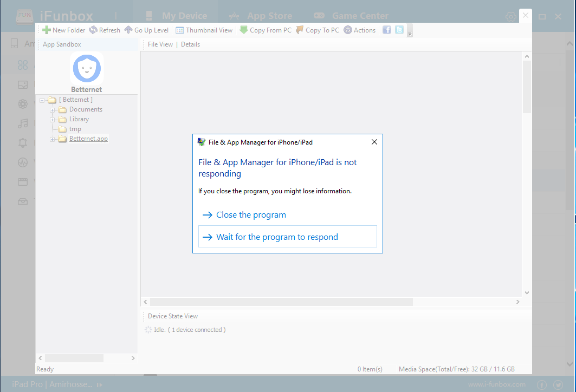Click the App Sandbox panel header
The image size is (576, 392).
(62, 44)
